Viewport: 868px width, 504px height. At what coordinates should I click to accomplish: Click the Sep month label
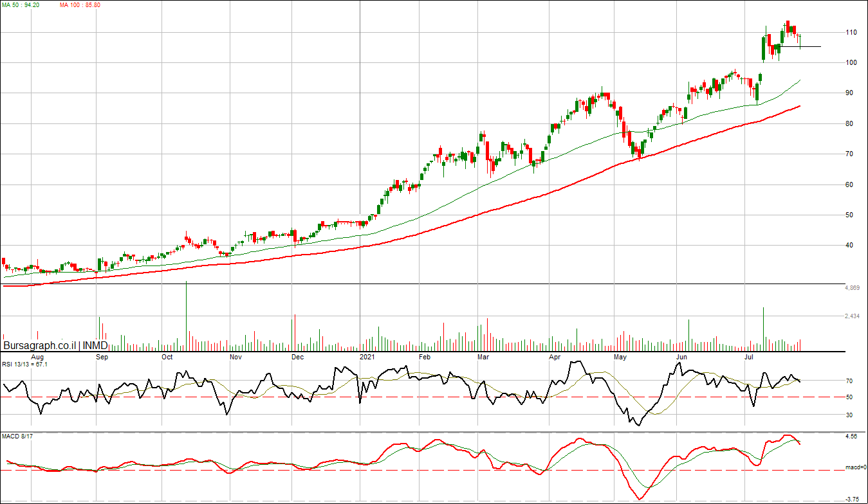click(x=103, y=356)
